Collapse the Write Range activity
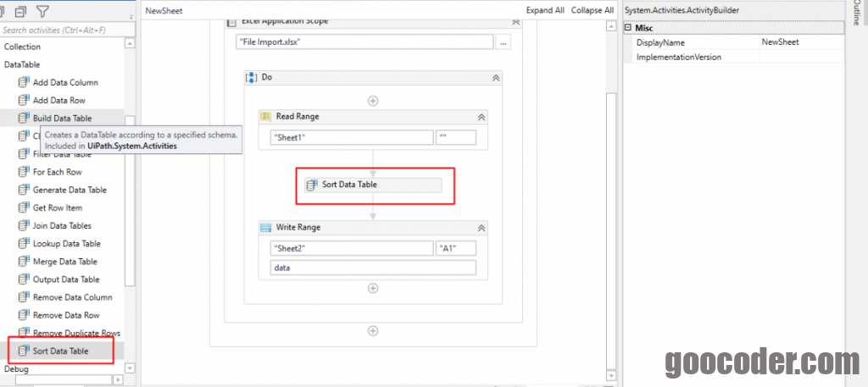868x387 pixels. pyautogui.click(x=481, y=228)
